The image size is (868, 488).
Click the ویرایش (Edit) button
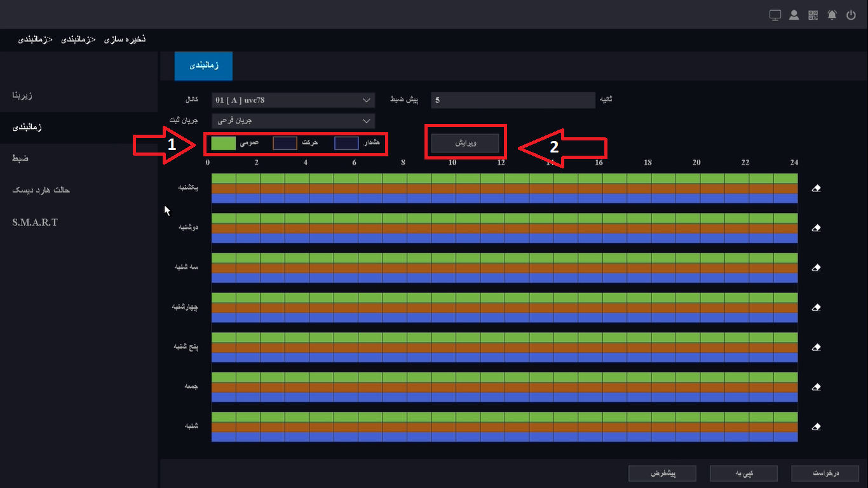coord(465,143)
